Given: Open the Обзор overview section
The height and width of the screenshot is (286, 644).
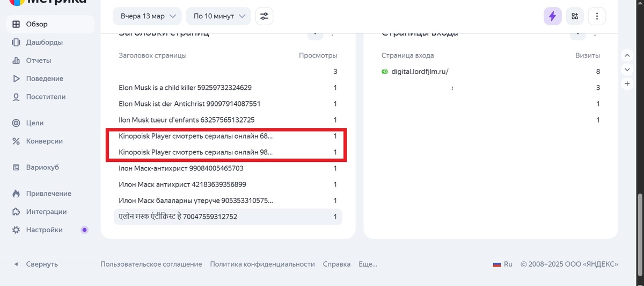Looking at the screenshot, I should (x=50, y=24).
